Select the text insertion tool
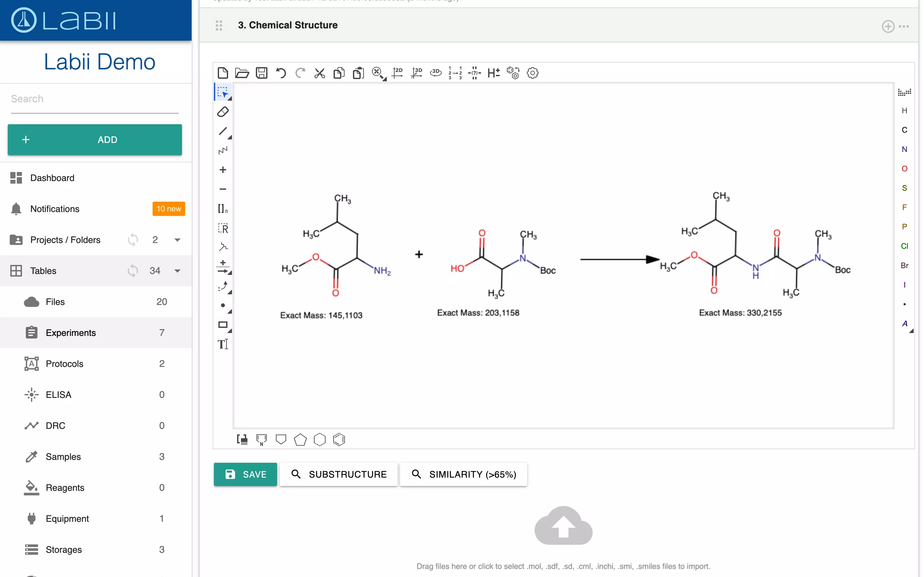924x577 pixels. pyautogui.click(x=223, y=344)
